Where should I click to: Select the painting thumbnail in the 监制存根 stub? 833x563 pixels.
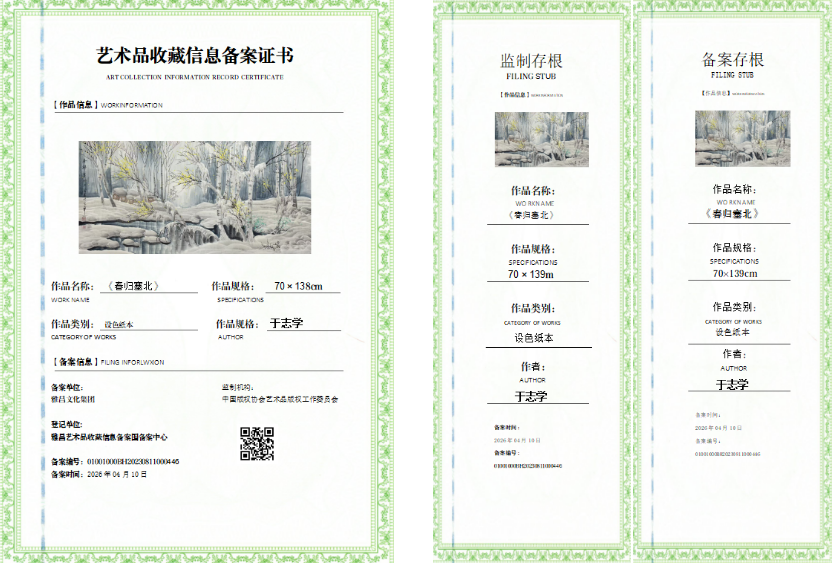[541, 139]
